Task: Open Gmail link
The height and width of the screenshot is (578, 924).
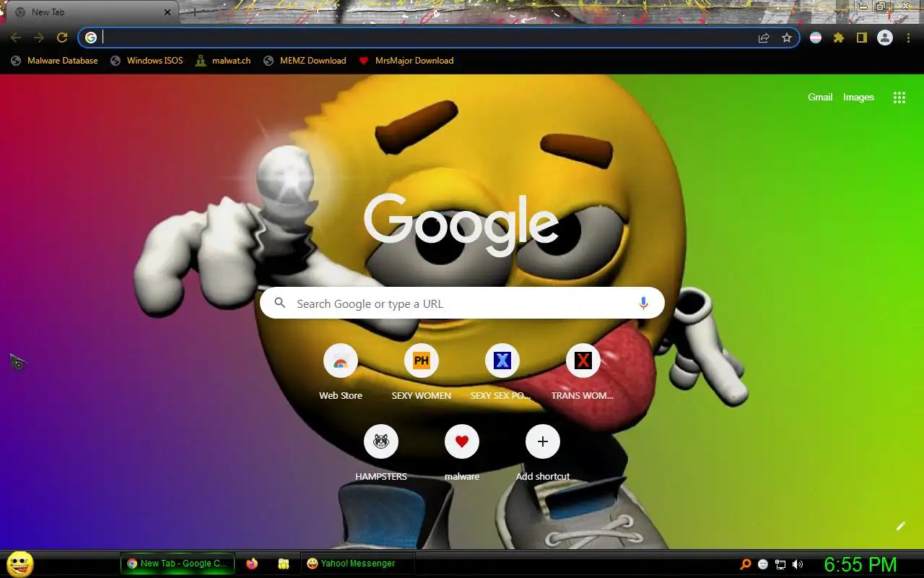Action: (x=820, y=98)
